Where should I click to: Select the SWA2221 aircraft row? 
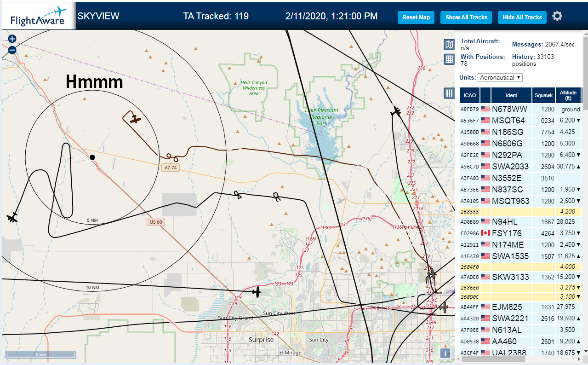pos(521,319)
